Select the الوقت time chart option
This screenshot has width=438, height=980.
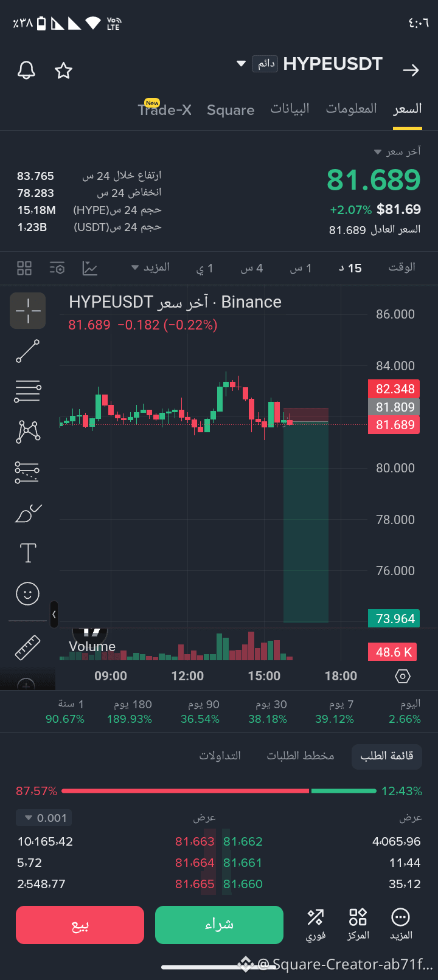[402, 267]
